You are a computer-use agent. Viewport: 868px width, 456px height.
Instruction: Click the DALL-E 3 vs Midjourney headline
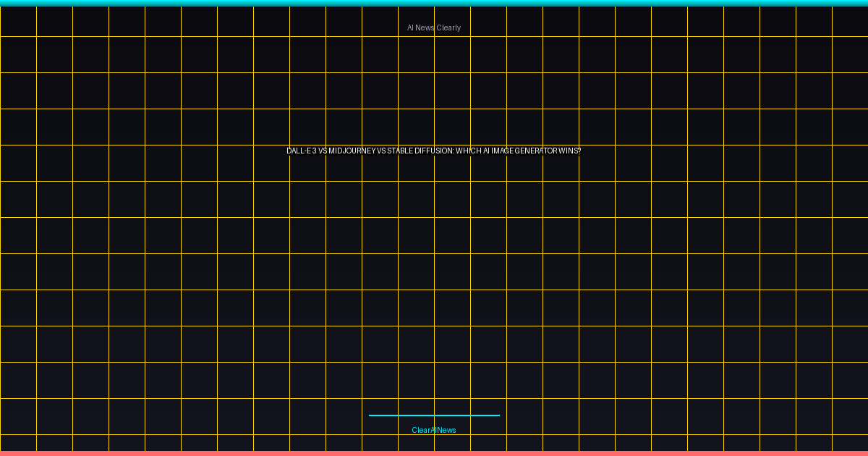coord(433,151)
